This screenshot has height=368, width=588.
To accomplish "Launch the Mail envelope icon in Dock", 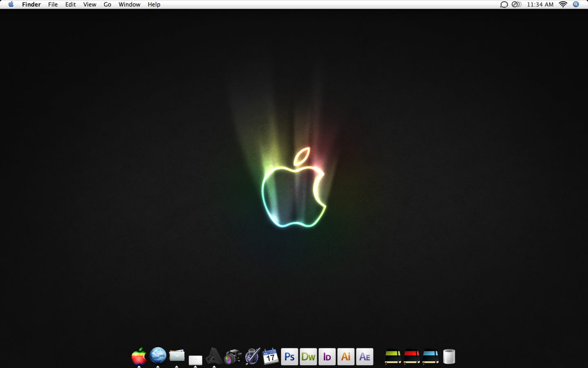I will (x=177, y=355).
